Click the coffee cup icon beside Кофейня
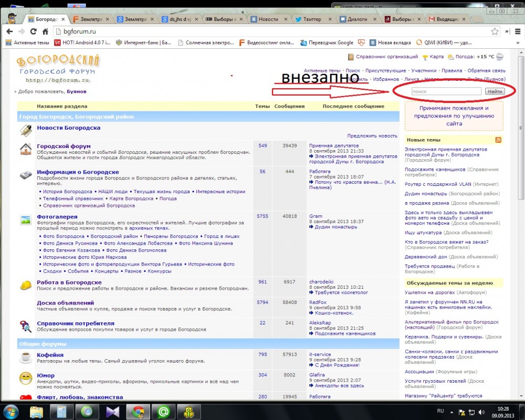Image resolution: width=525 pixels, height=420 pixels. pyautogui.click(x=25, y=358)
